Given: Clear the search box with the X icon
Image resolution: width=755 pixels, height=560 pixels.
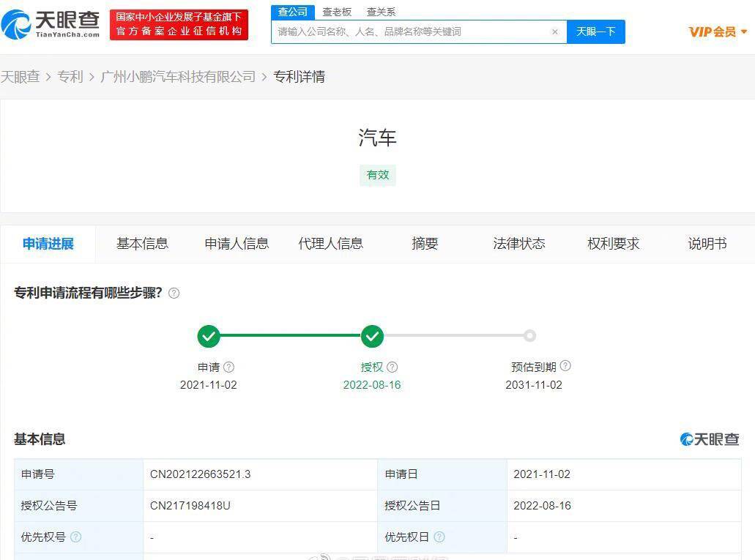Looking at the screenshot, I should point(554,31).
